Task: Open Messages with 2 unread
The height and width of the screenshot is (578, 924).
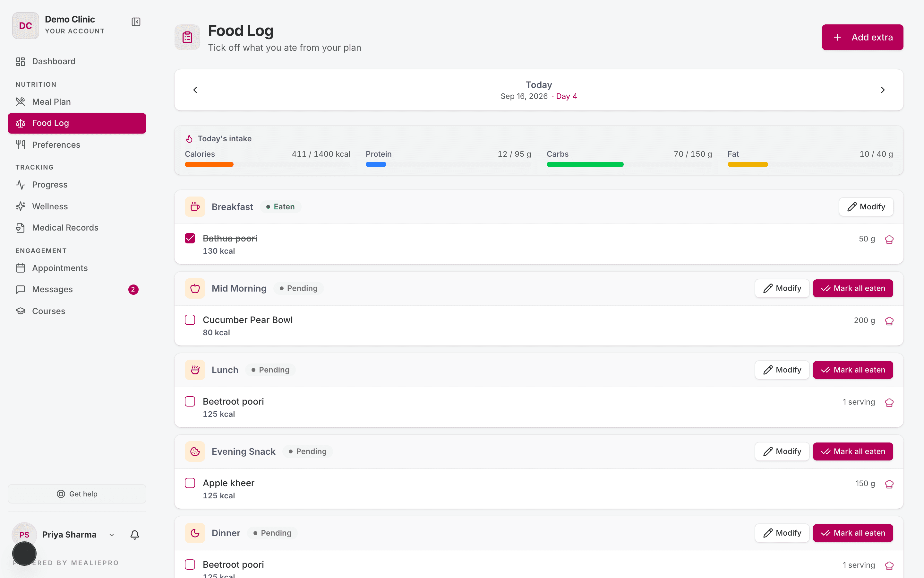Action: [77, 289]
